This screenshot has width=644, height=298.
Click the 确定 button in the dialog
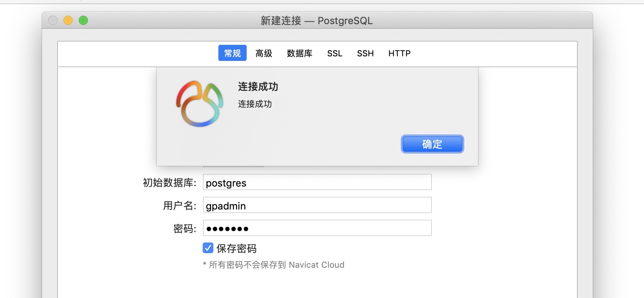click(x=432, y=144)
